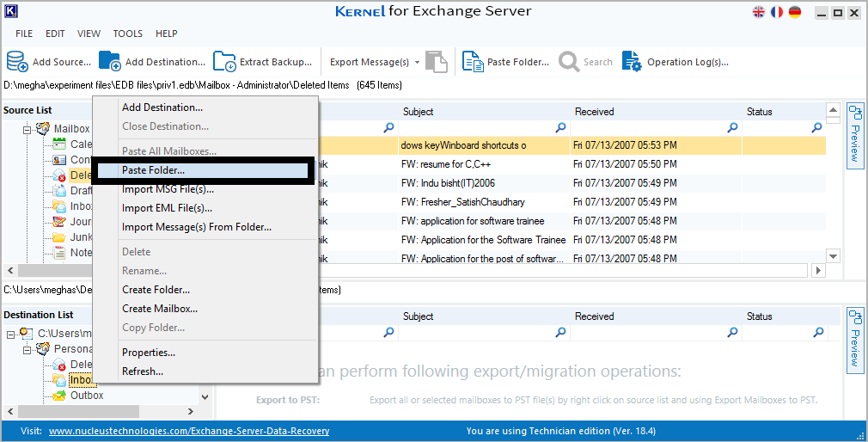Select the 'dows keyWinboard shortcuts o' email
The image size is (868, 442).
pos(463,145)
